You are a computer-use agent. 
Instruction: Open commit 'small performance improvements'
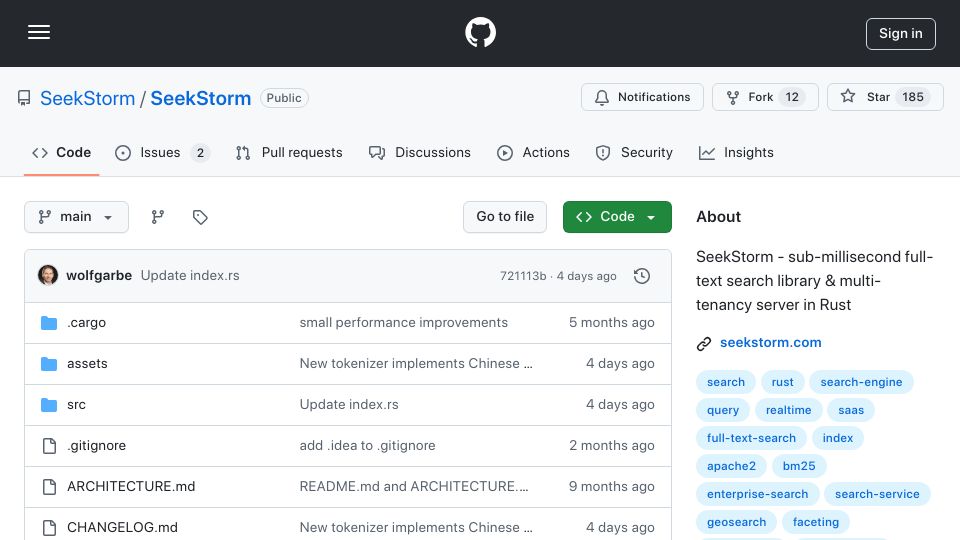pyautogui.click(x=403, y=323)
